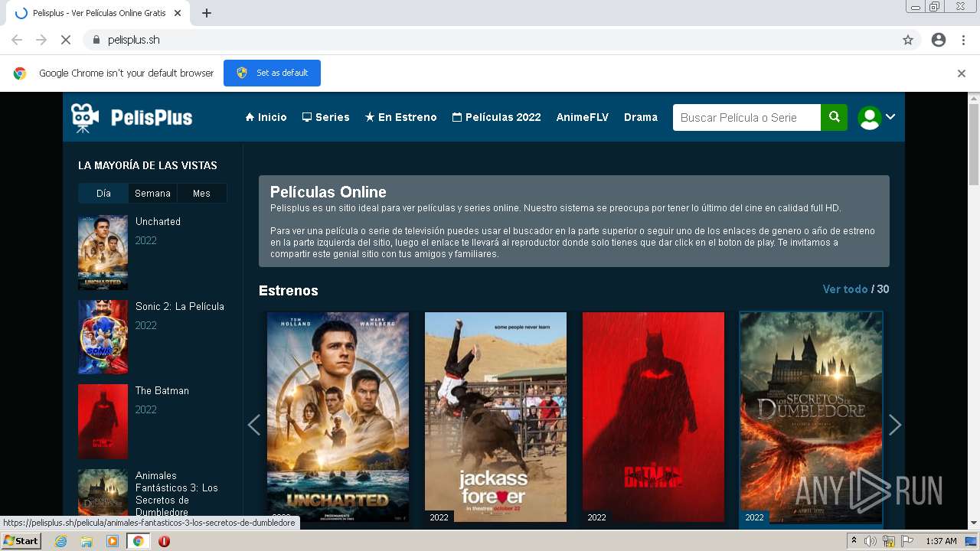The height and width of the screenshot is (551, 980).
Task: Go to Inicio home link
Action: [266, 117]
